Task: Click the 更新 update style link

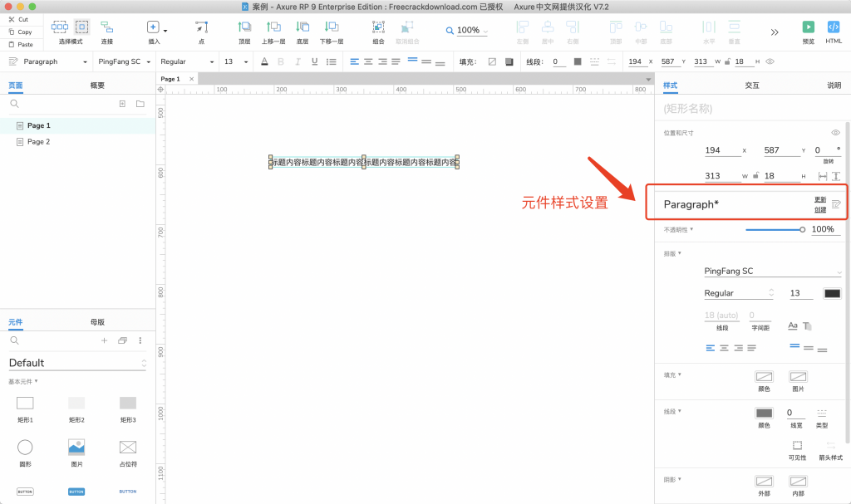Action: point(819,199)
